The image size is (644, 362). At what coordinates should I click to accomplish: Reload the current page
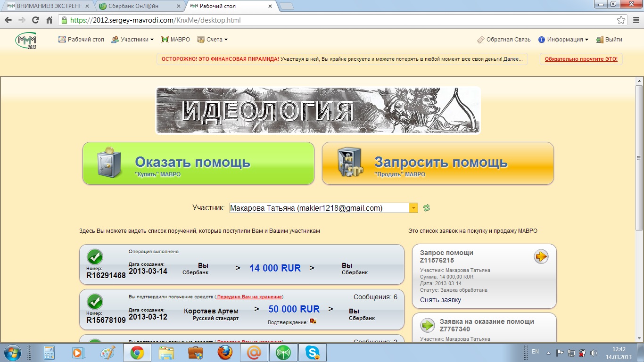(x=35, y=20)
